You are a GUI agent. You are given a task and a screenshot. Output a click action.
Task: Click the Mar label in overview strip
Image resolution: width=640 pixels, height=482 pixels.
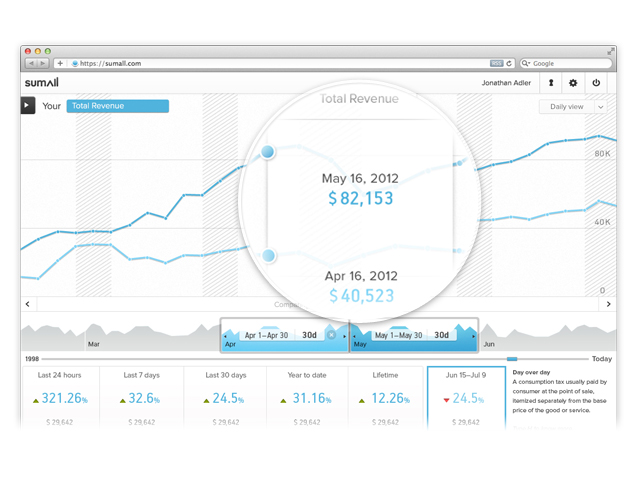93,344
